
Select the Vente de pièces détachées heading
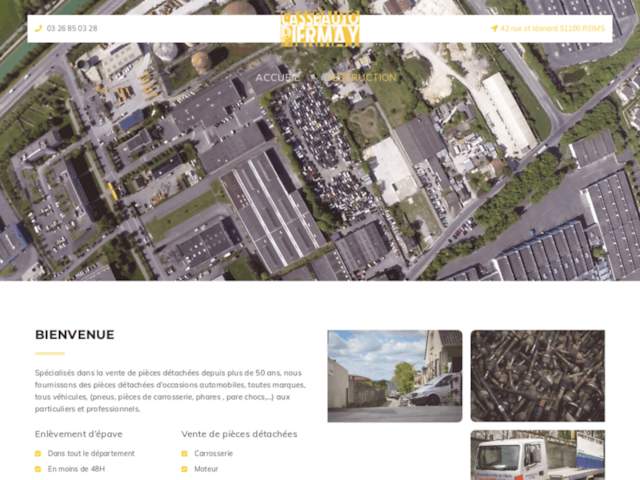click(x=239, y=434)
